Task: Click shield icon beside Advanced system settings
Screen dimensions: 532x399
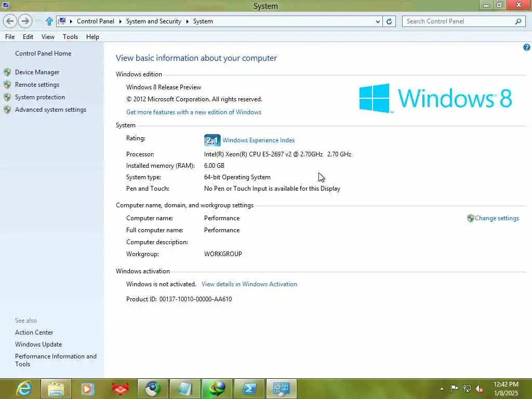Action: pos(7,110)
